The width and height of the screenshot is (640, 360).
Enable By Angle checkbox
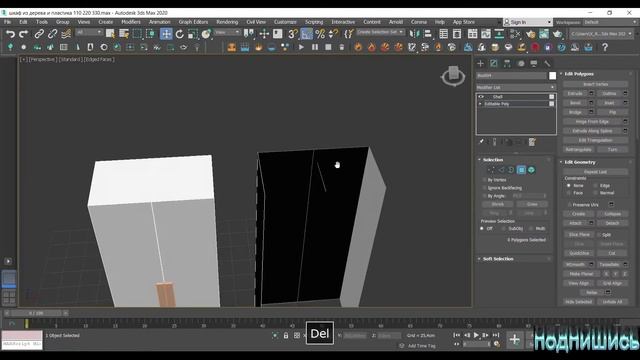point(484,196)
